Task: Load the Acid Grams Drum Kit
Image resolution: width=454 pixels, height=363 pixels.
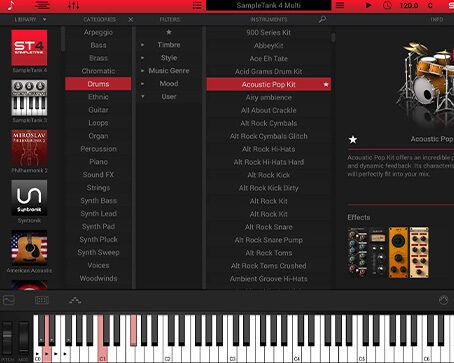Action: pos(269,71)
